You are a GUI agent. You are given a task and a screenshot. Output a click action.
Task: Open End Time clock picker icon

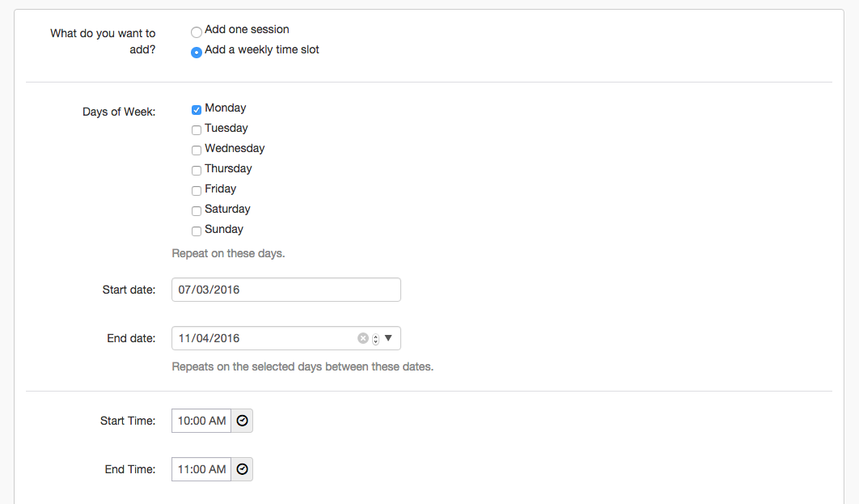pos(242,469)
